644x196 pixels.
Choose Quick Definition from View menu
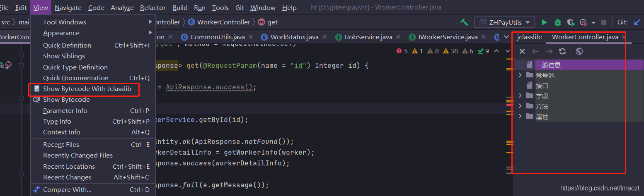click(93, 45)
